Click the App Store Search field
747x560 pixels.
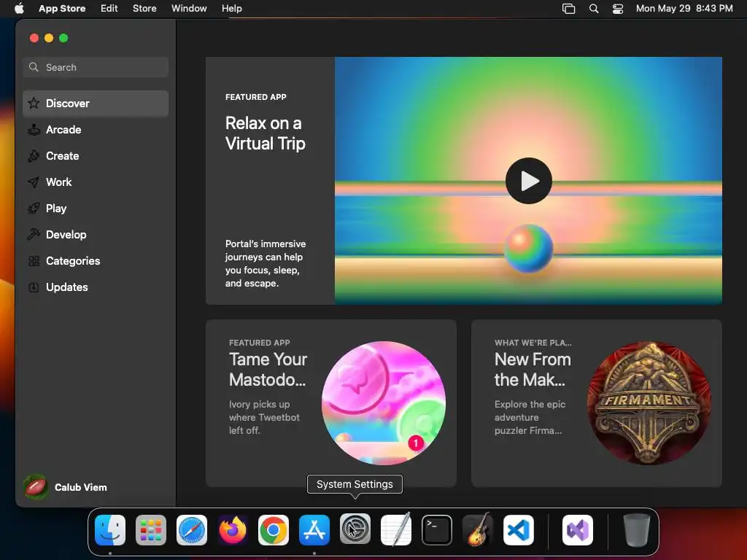pos(96,67)
